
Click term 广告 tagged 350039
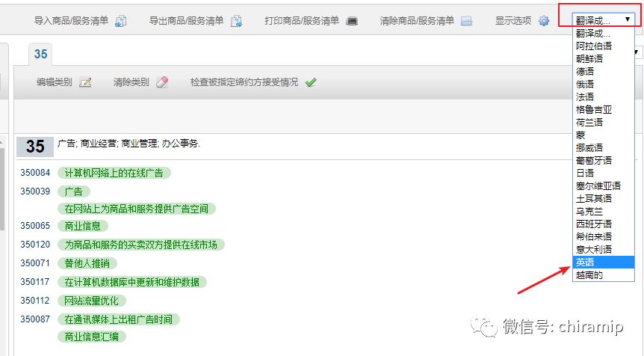tap(73, 191)
